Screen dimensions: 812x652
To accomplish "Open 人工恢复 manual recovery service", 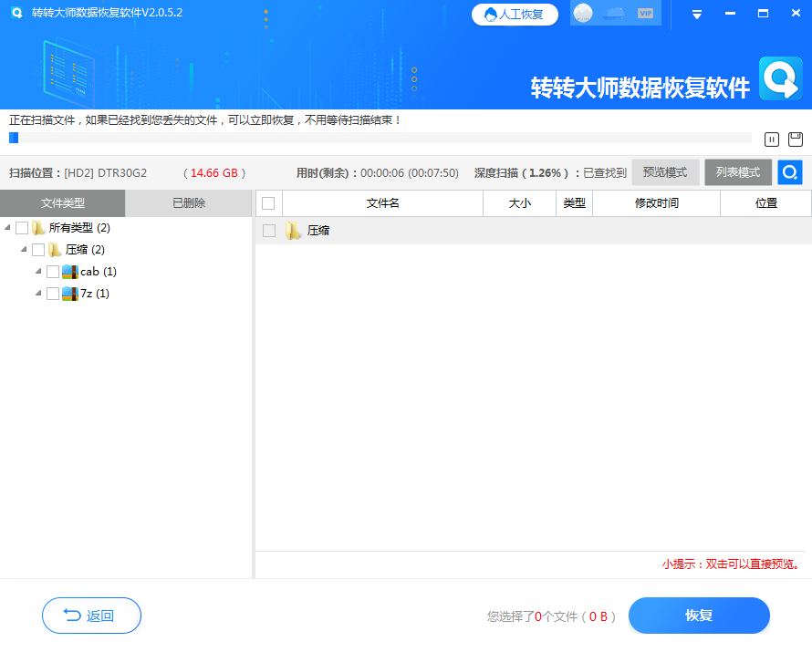I will point(515,14).
